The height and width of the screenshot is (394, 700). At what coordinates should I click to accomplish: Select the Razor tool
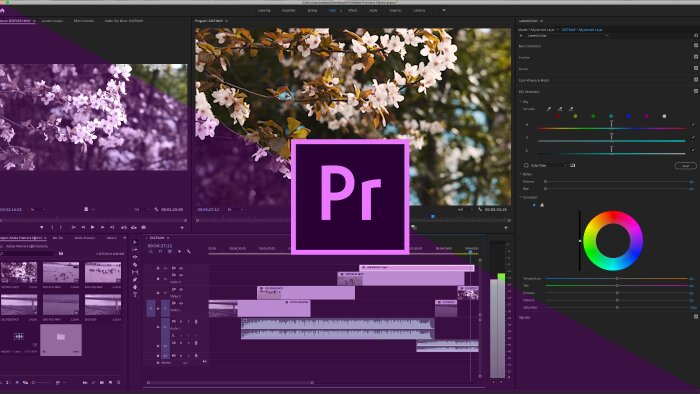(x=135, y=265)
